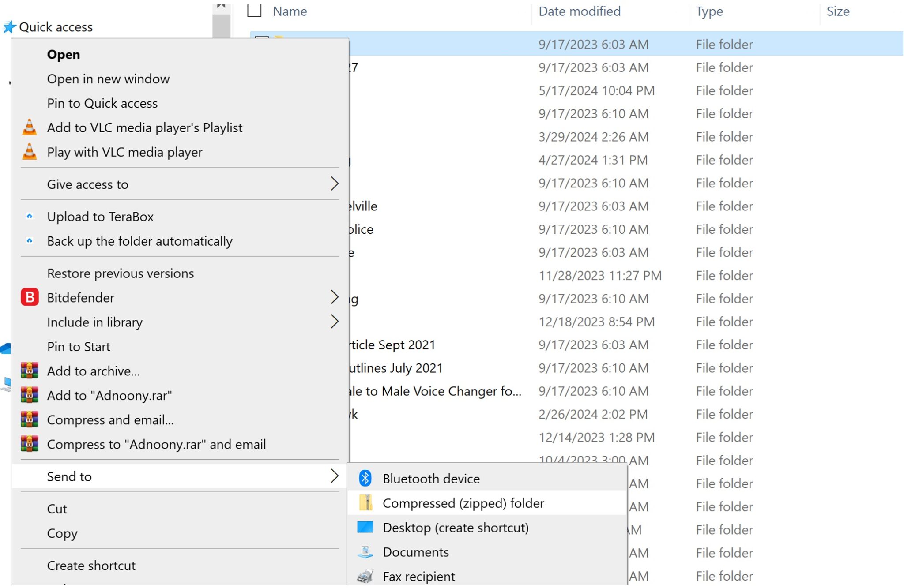Choose Restore previous versions
Screen dimensions: 904x588
pos(120,273)
